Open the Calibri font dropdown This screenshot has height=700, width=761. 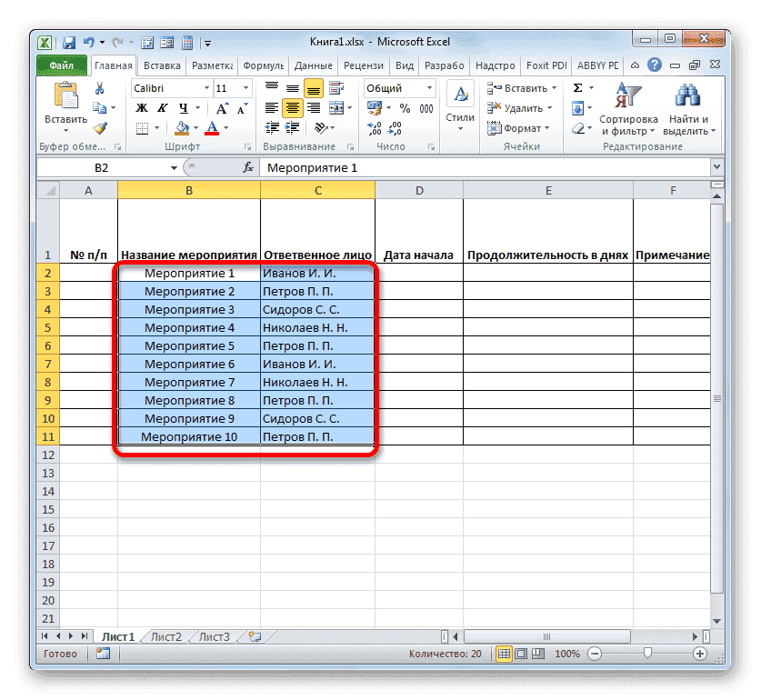[x=205, y=88]
